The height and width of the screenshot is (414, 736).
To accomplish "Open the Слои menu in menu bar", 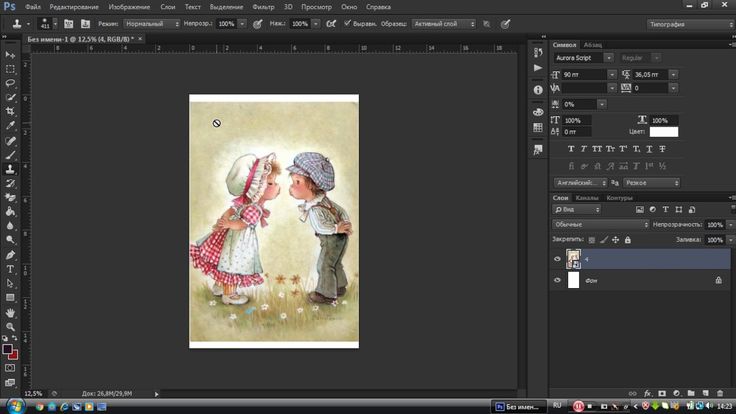I will click(x=168, y=7).
